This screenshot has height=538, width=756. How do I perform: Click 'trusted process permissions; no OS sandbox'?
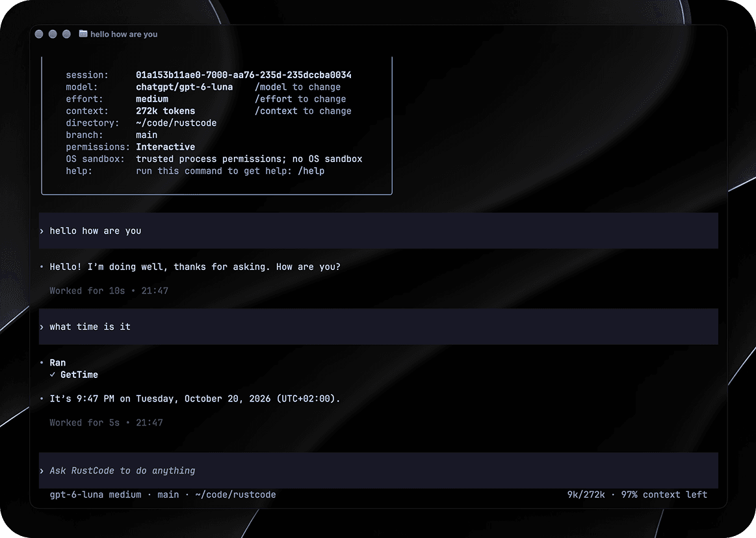249,159
